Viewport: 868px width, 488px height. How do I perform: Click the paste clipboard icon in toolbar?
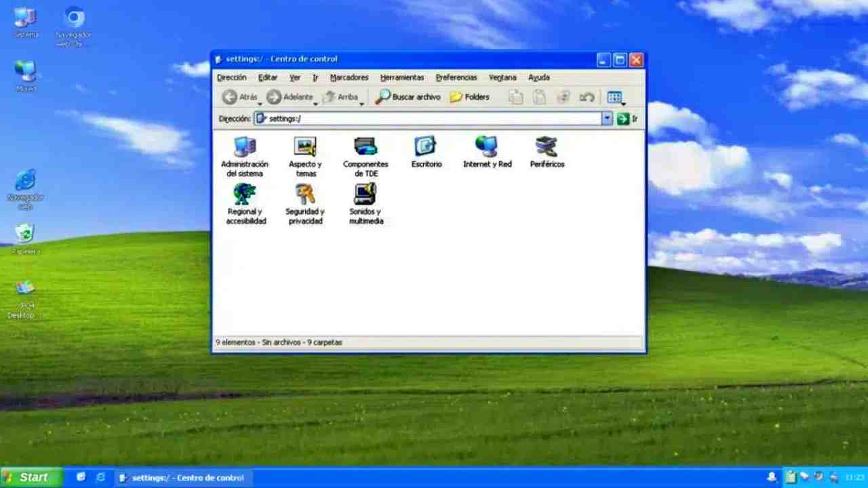pyautogui.click(x=539, y=97)
